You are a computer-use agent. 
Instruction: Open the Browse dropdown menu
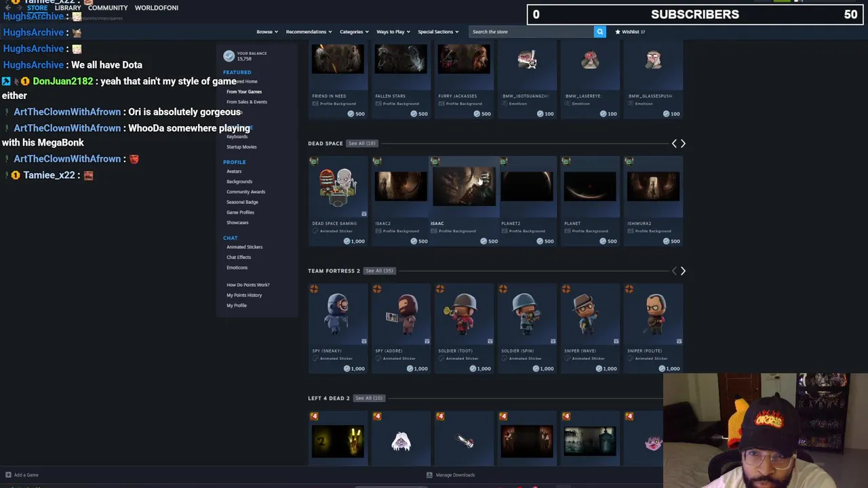point(266,32)
